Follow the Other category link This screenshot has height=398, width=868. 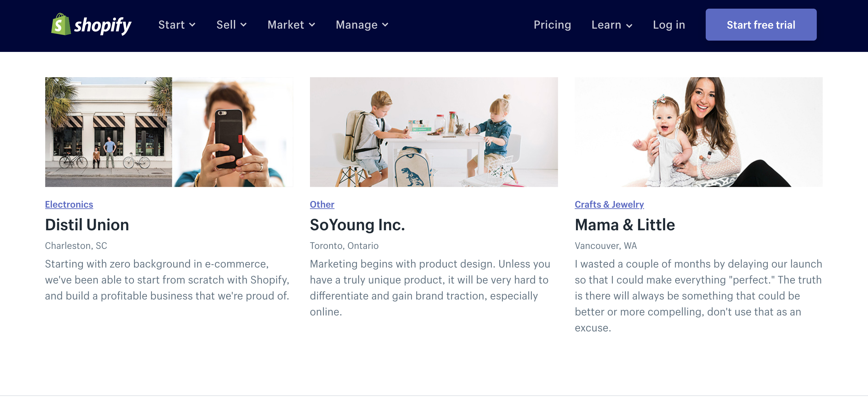(x=322, y=204)
